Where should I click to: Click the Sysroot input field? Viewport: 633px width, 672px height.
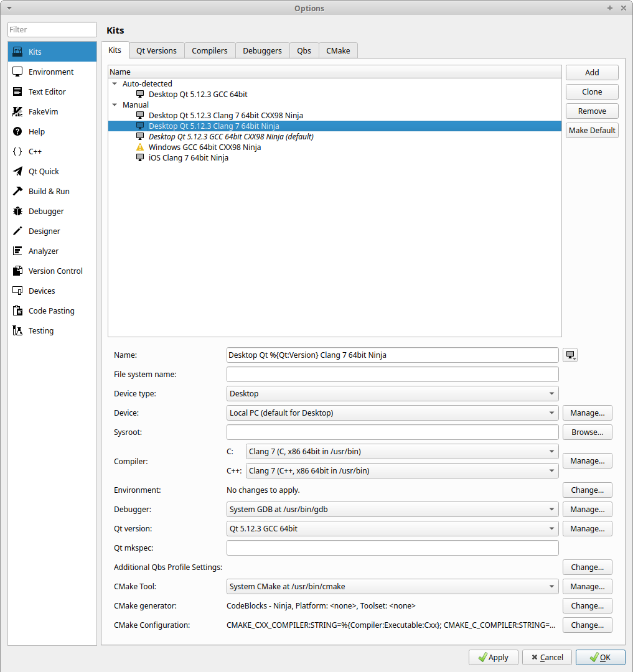[x=392, y=432]
